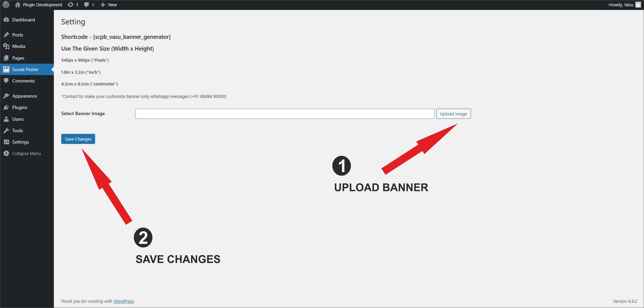Viewport: 644px width, 308px height.
Task: Open the updates icon in admin bar
Action: 71,5
